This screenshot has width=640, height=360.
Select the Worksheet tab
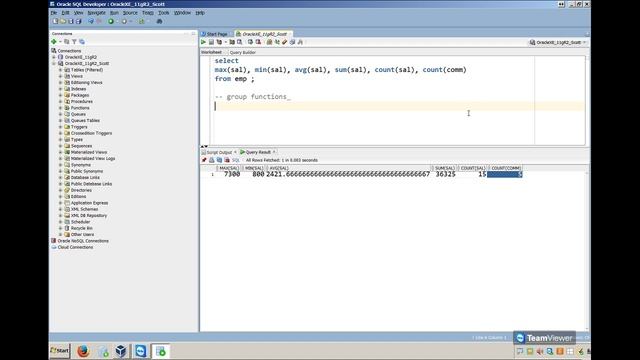211,52
